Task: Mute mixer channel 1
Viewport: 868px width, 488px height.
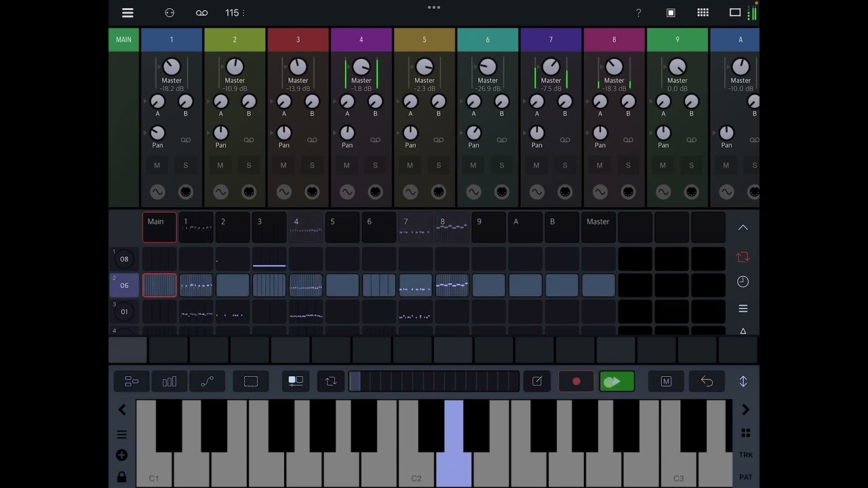Action: 157,165
